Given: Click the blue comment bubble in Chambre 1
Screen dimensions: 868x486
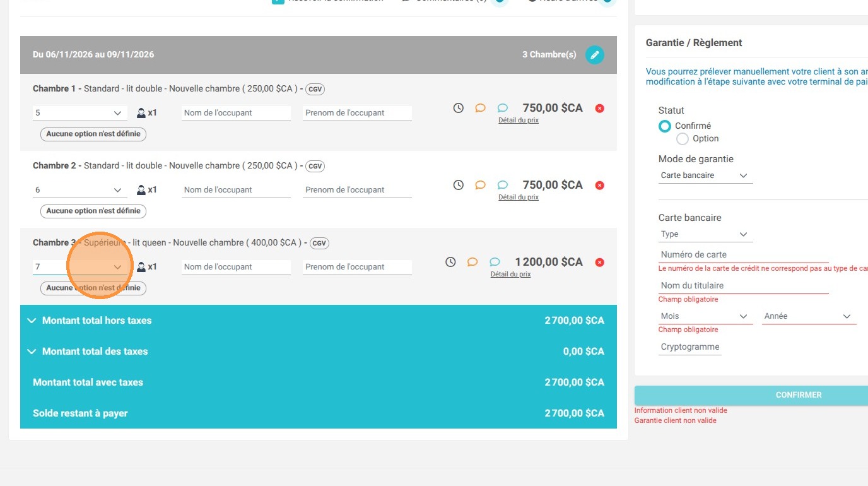Looking at the screenshot, I should [503, 108].
